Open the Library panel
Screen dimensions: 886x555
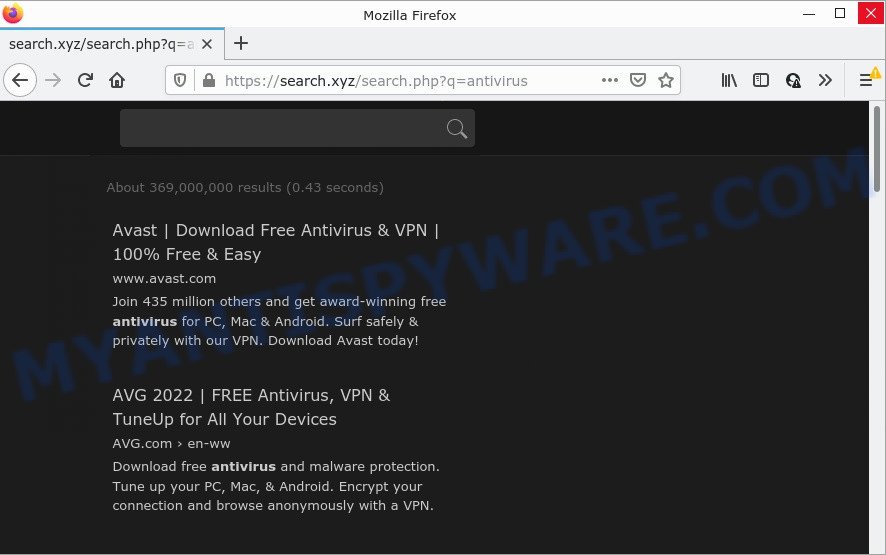tap(729, 80)
